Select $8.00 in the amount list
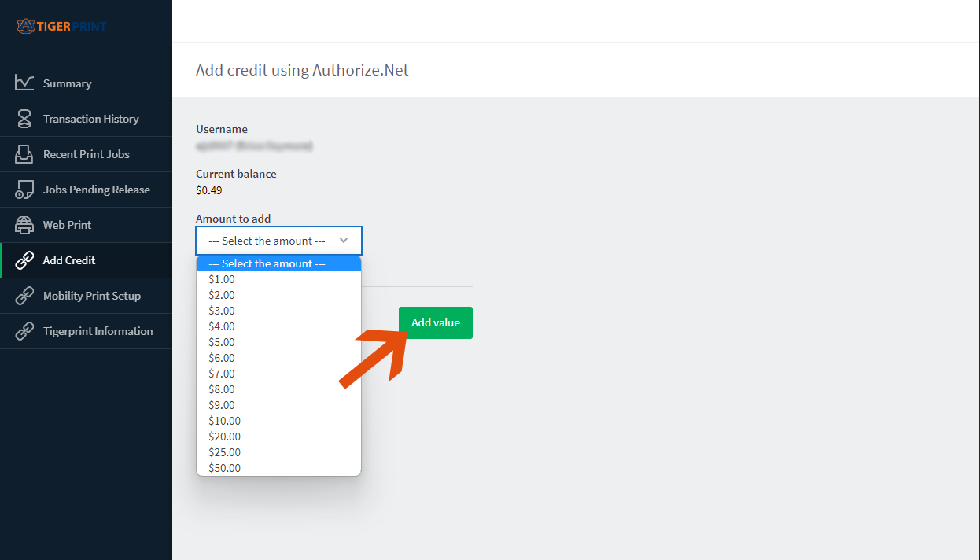The width and height of the screenshot is (980, 560). tap(278, 389)
